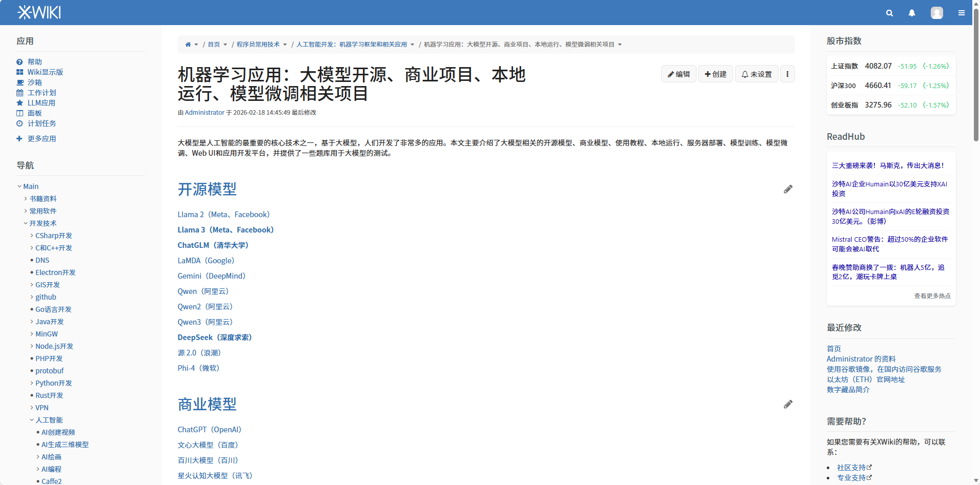Toggle page watch via 未设置 bell button
980x485 pixels.
click(756, 74)
